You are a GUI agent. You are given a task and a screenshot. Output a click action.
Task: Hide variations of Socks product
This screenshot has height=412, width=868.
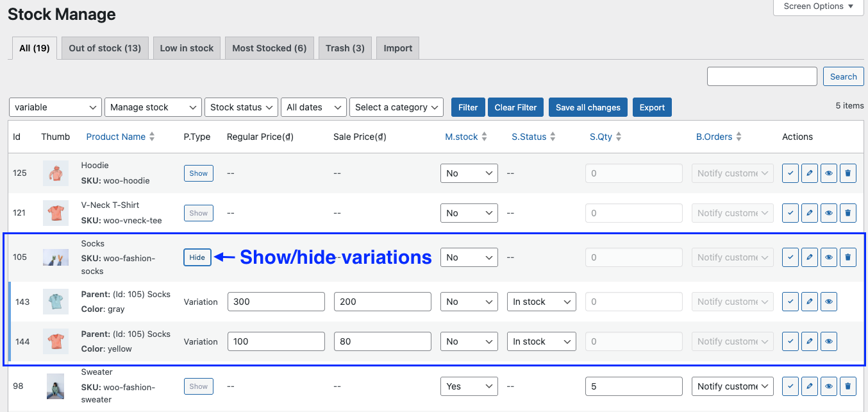[197, 257]
